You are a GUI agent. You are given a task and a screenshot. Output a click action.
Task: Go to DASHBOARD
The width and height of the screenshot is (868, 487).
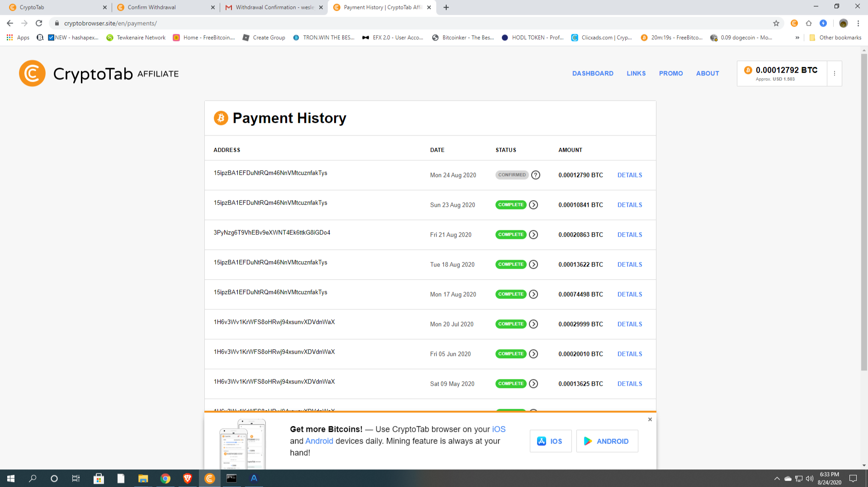[593, 73]
